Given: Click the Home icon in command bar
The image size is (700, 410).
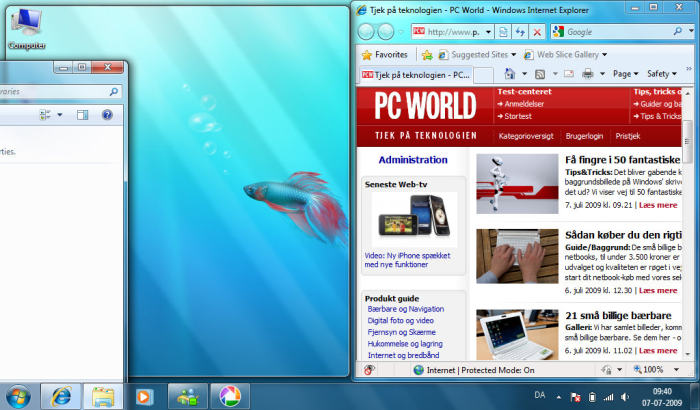Looking at the screenshot, I should coord(510,74).
